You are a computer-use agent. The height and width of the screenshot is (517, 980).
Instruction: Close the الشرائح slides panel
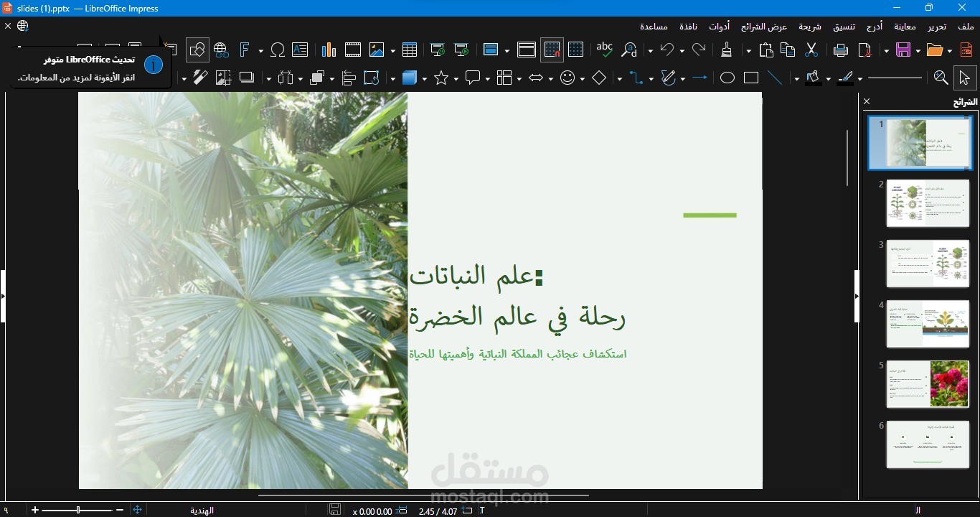click(867, 102)
